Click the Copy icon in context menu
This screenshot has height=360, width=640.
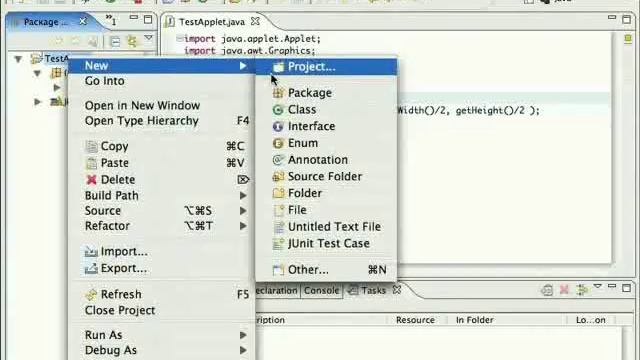[91, 146]
